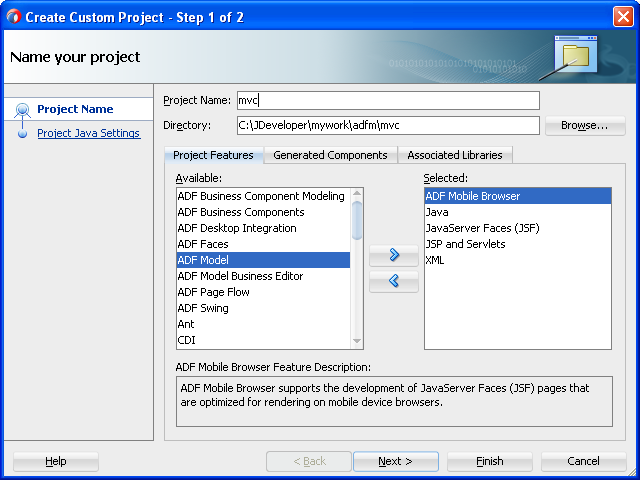The height and width of the screenshot is (480, 640).
Task: Select Ant in Available list
Action: point(263,324)
